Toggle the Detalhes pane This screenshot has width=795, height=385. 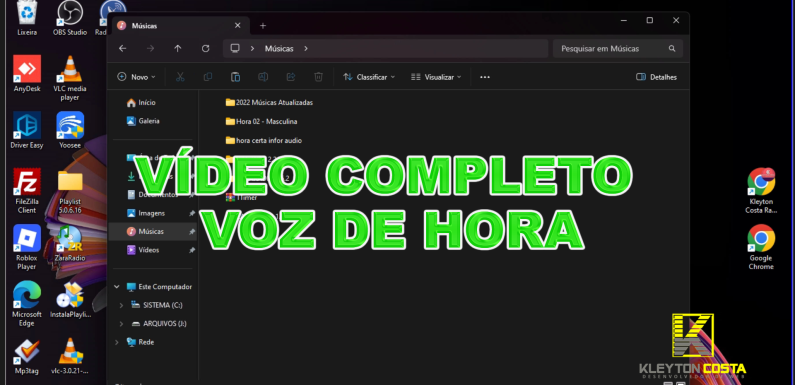tap(656, 77)
